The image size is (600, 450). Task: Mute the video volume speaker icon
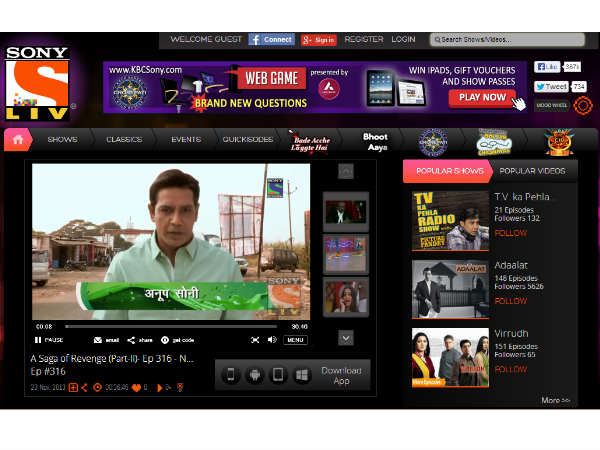pos(272,340)
